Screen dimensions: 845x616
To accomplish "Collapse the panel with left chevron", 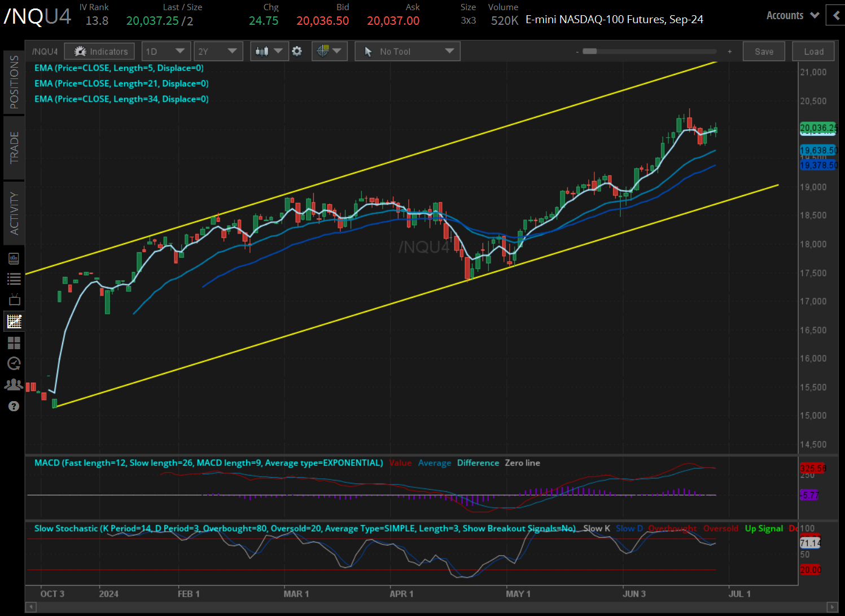I will click(x=835, y=15).
